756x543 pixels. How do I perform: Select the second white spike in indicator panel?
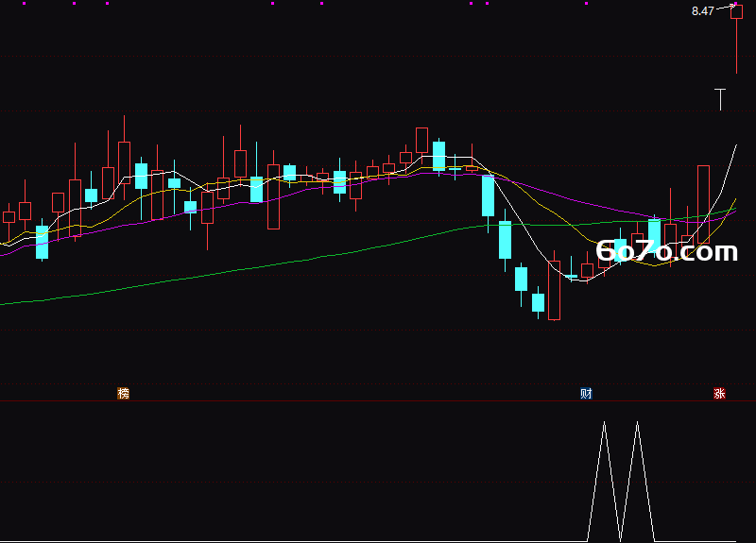[x=637, y=481]
